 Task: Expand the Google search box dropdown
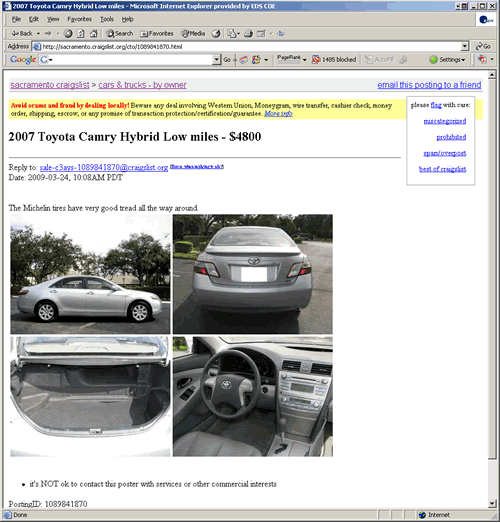point(216,60)
